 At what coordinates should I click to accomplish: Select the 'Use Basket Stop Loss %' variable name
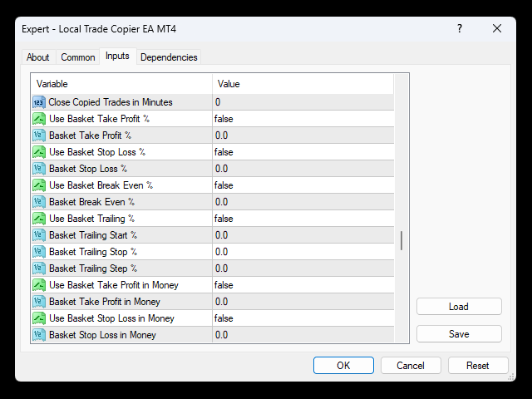pyautogui.click(x=97, y=152)
